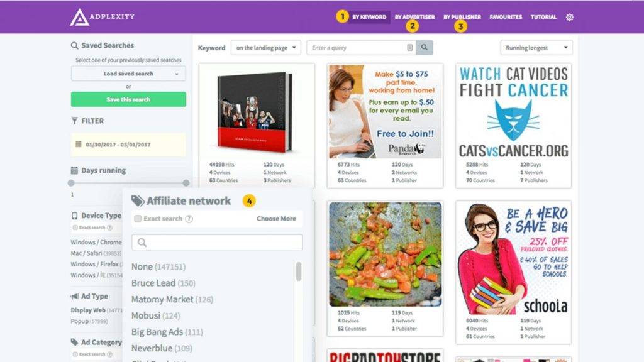Click the Device Type exact search help icon

109,228
